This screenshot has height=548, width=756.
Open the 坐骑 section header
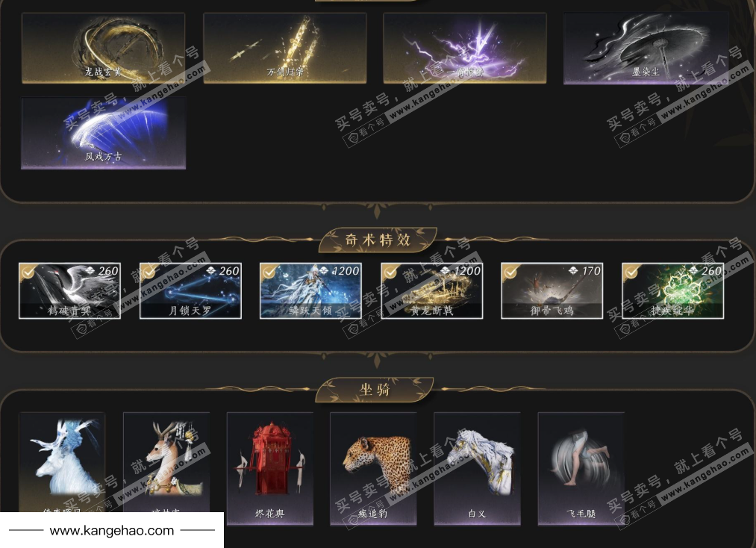coord(375,389)
